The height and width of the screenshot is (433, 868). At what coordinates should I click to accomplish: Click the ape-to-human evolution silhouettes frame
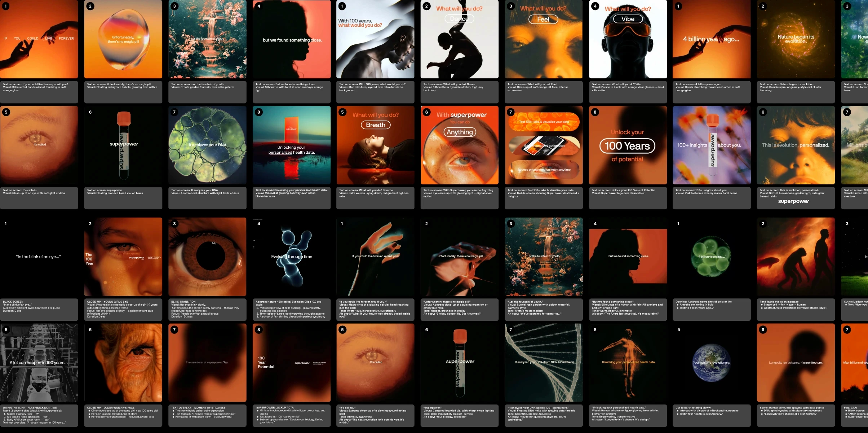click(x=796, y=257)
